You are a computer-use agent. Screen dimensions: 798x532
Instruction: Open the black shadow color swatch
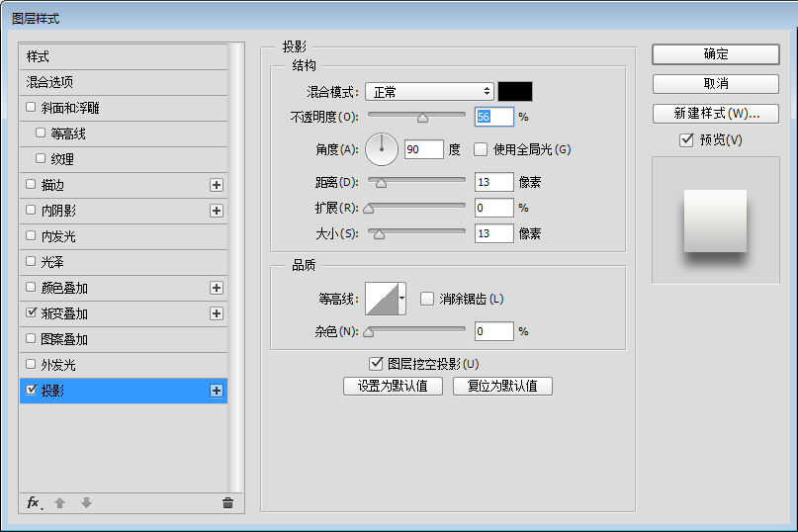click(x=515, y=92)
